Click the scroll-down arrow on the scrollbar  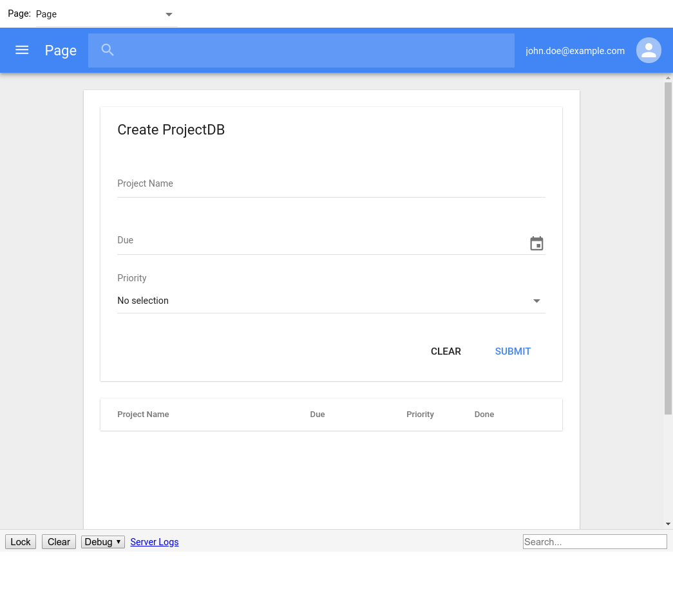[x=668, y=523]
